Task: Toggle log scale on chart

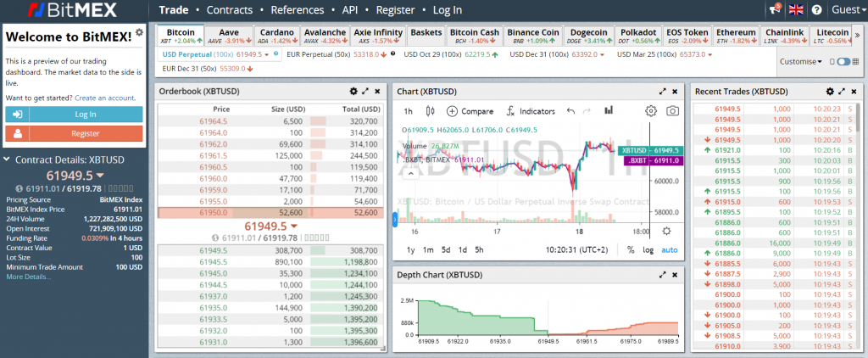Action: [648, 250]
